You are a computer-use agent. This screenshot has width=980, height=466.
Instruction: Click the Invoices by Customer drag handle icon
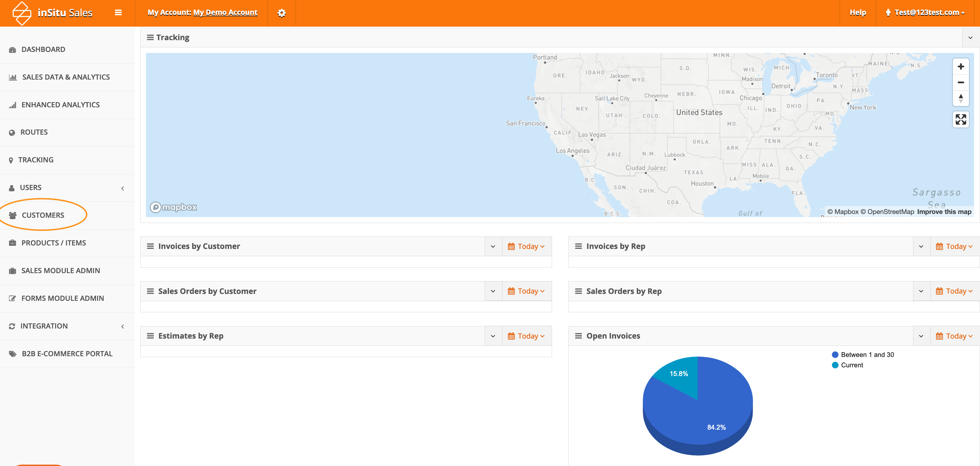click(150, 246)
